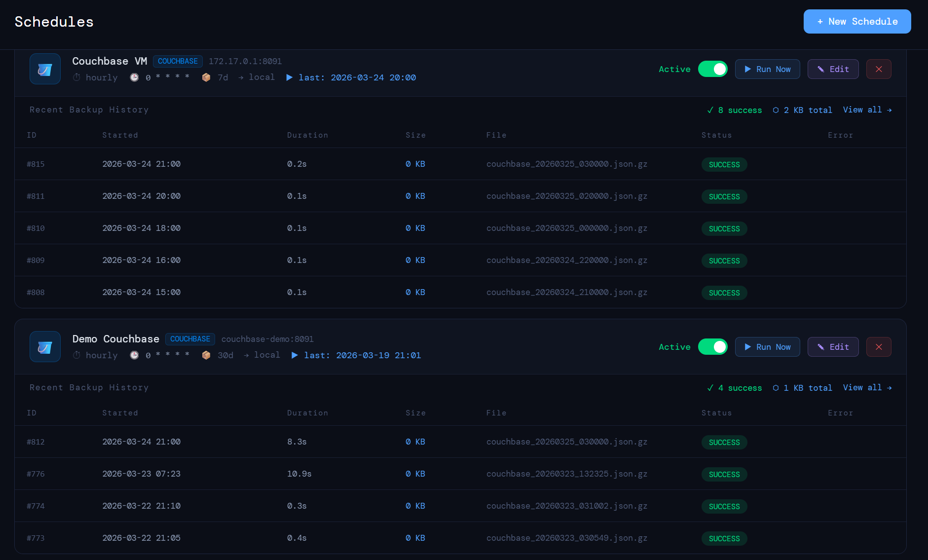Click SUCCESS badge for backup #776
Image resolution: width=928 pixels, height=560 pixels.
(x=724, y=474)
